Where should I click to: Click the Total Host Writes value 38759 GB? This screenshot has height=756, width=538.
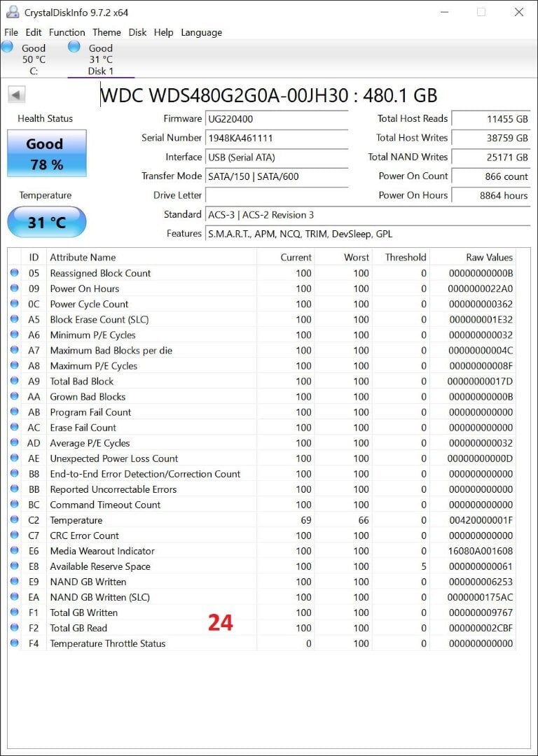click(x=490, y=138)
